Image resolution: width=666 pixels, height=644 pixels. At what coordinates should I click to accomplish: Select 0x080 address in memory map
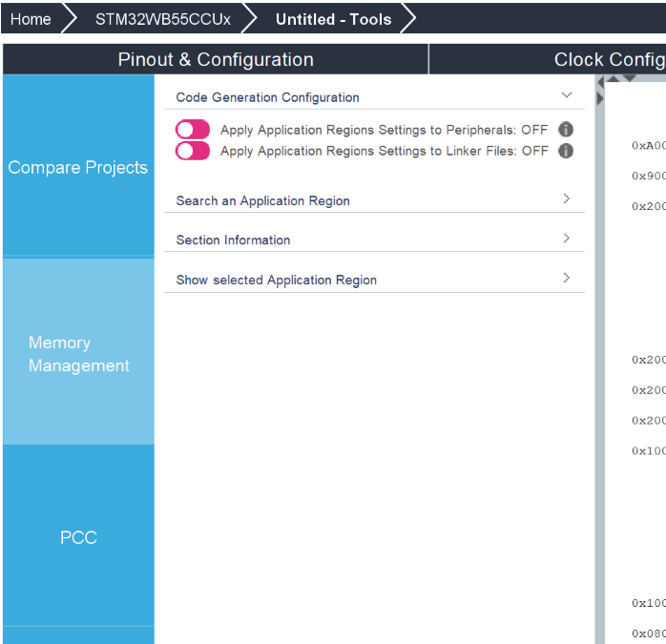click(648, 634)
